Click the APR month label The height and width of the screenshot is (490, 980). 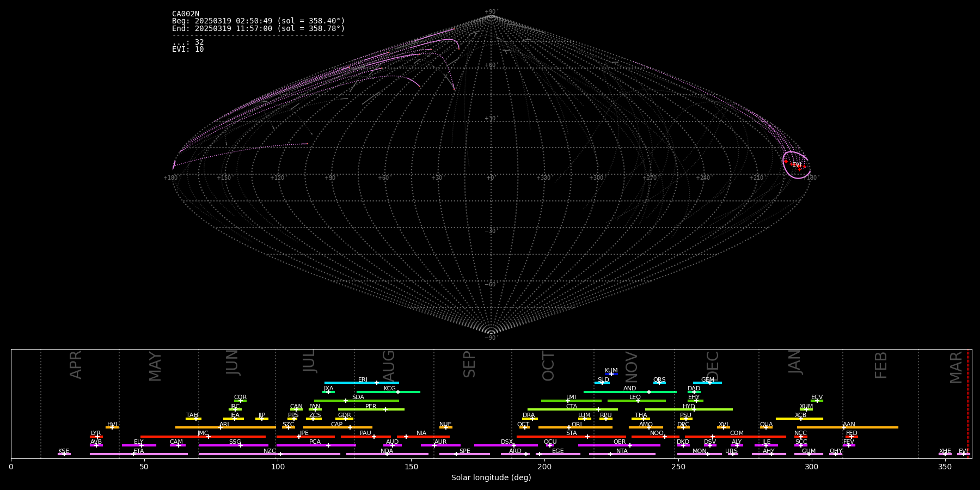(76, 365)
